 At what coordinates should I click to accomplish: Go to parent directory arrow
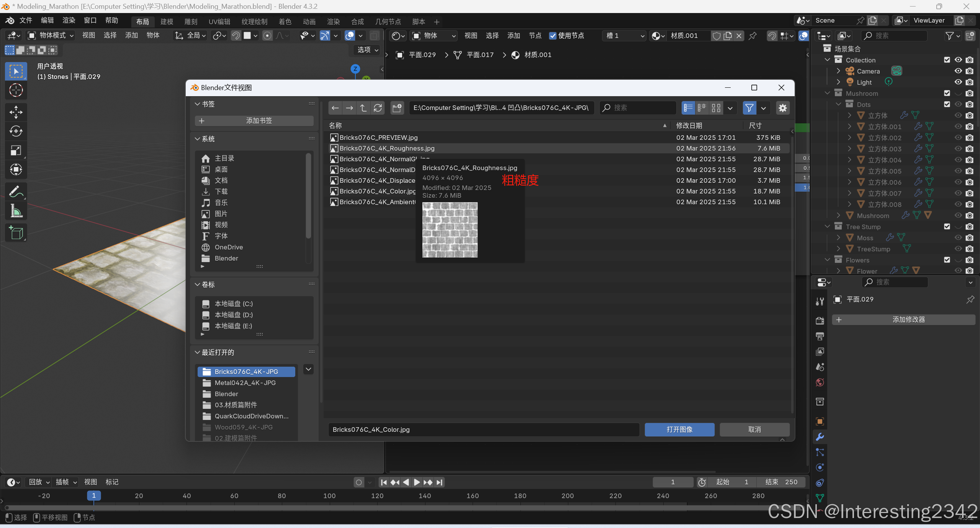pos(363,108)
